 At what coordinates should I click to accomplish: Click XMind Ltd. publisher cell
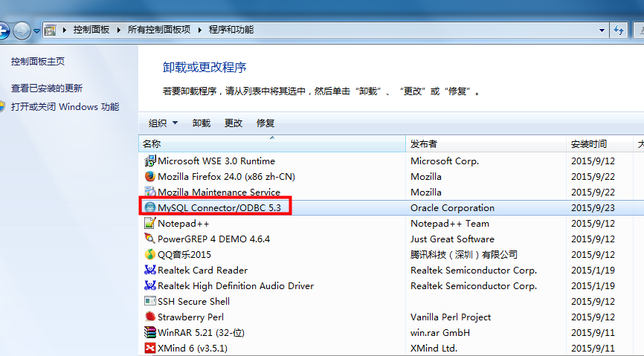434,349
